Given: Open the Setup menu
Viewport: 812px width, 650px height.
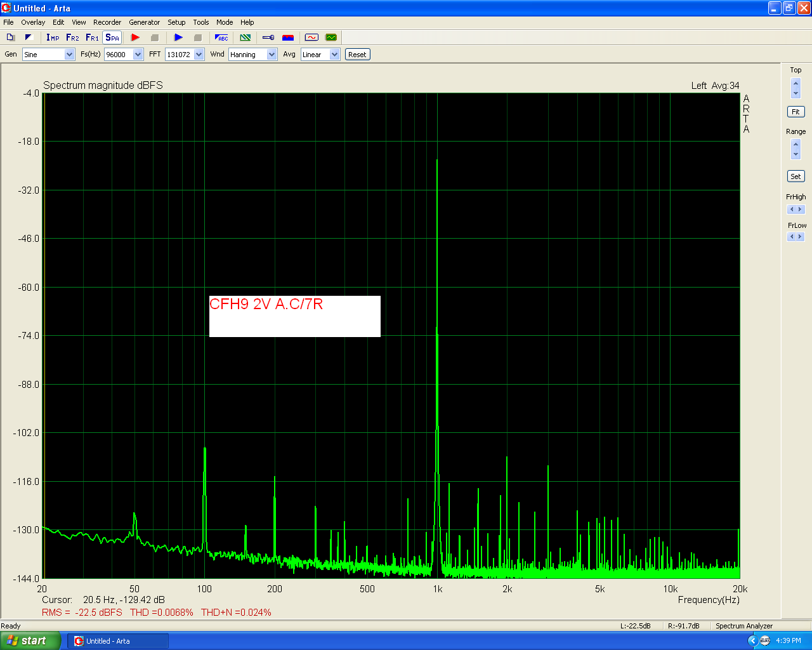Looking at the screenshot, I should [176, 22].
